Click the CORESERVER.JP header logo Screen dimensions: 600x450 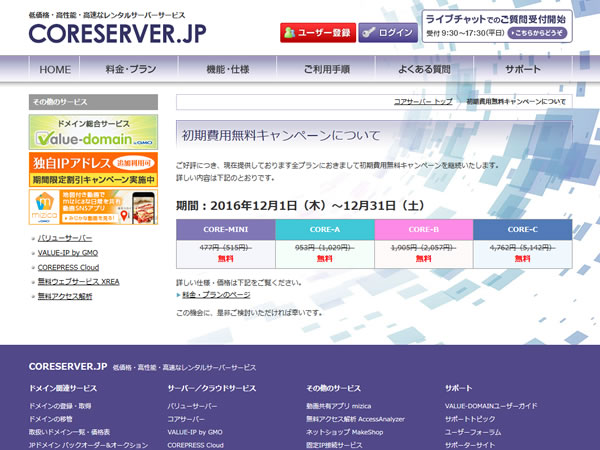click(117, 33)
